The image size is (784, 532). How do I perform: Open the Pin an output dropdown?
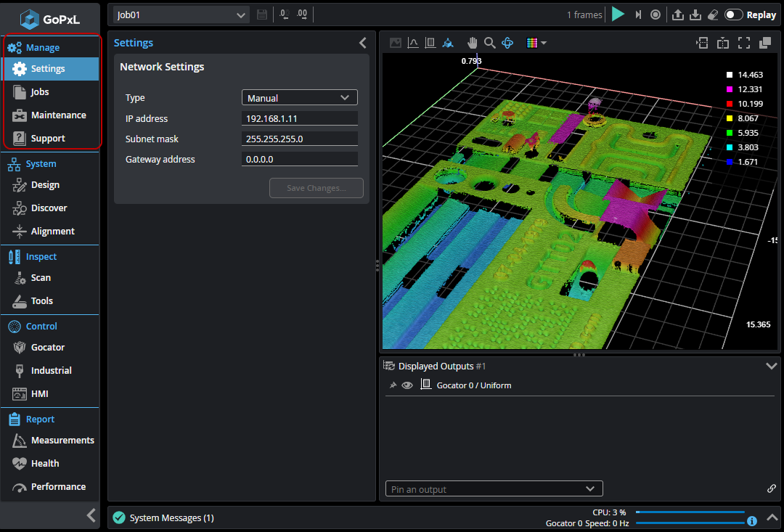tap(494, 488)
